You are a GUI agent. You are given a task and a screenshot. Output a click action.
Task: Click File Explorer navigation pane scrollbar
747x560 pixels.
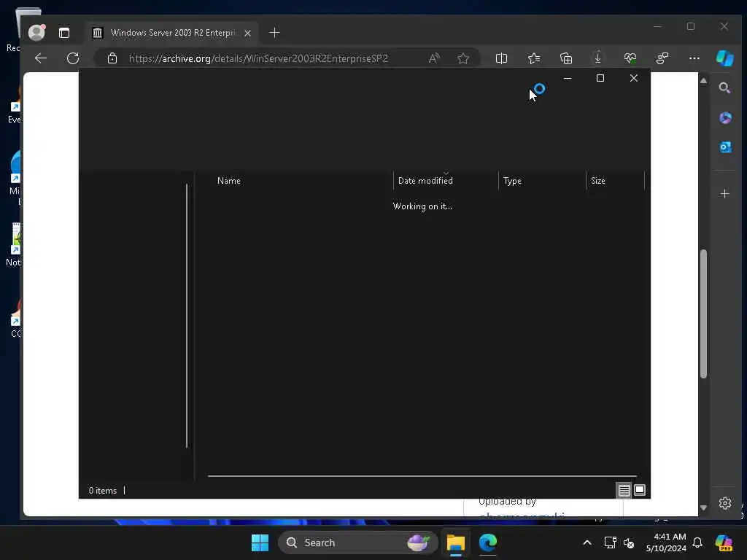pyautogui.click(x=187, y=316)
